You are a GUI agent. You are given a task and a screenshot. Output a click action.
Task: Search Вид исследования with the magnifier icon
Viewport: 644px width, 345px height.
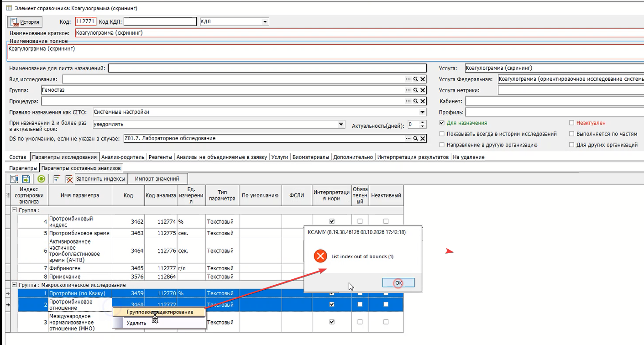point(416,79)
